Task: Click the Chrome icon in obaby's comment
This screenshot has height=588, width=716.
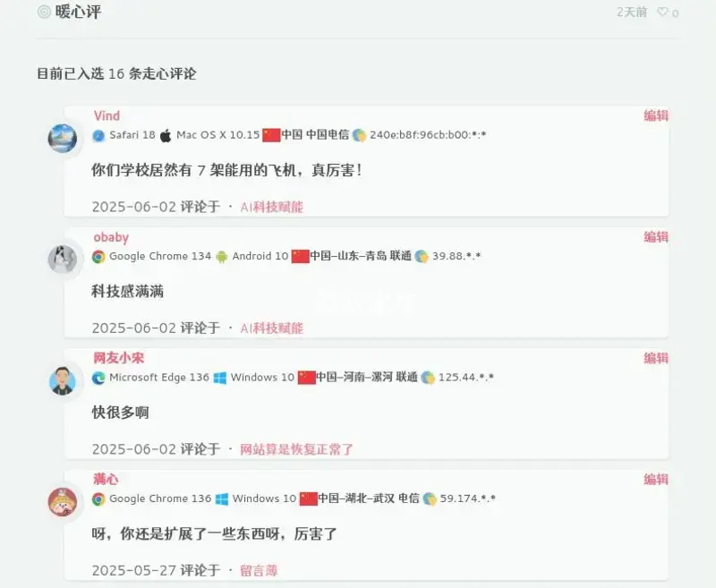Action: tap(98, 257)
